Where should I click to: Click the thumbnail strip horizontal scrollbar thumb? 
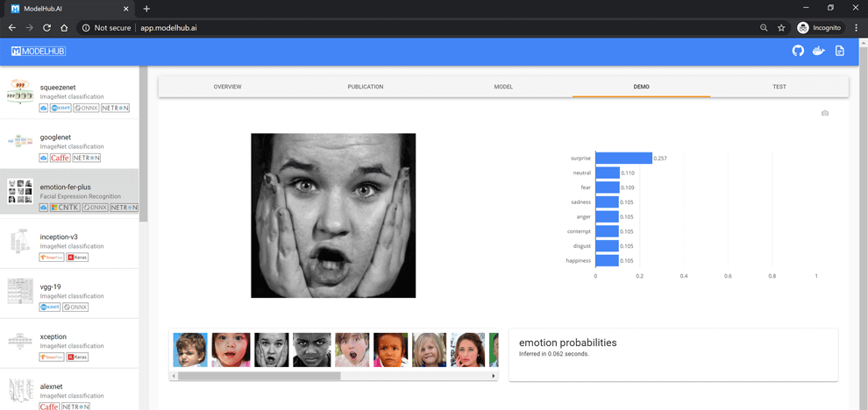click(259, 376)
